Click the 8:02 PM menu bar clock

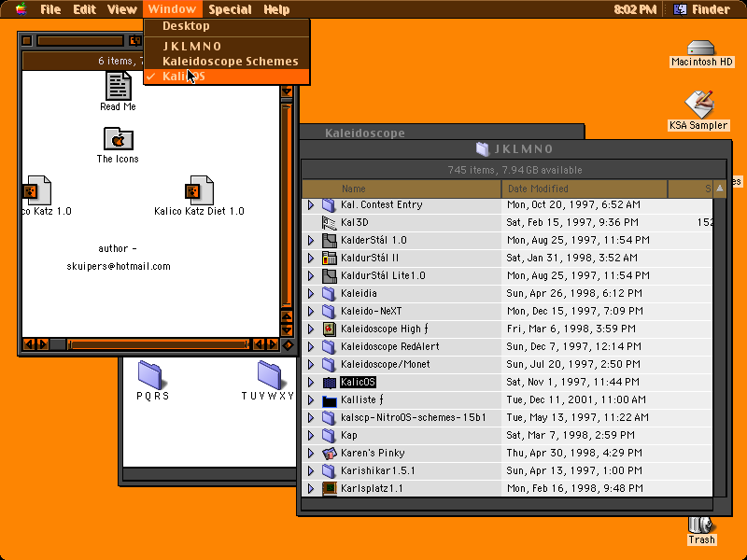(x=635, y=9)
